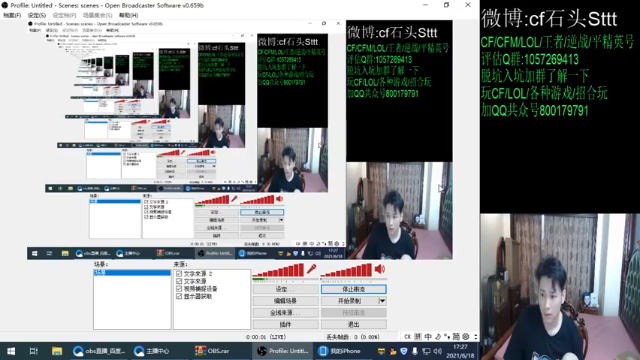
Task: Open system volume tray icon
Action: [438, 351]
